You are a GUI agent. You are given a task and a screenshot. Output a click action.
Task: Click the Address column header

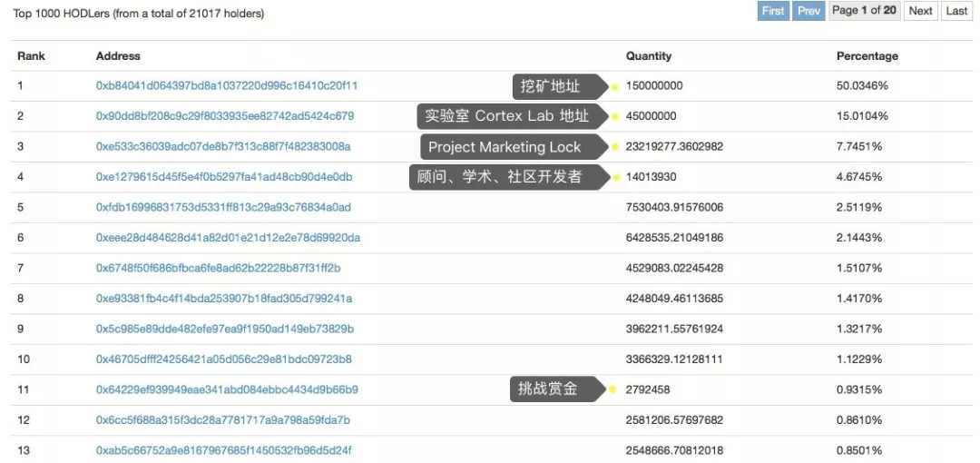(118, 55)
